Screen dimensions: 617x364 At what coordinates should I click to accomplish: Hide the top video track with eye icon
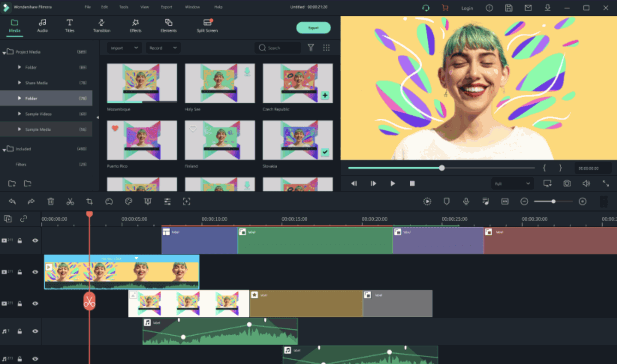[35, 240]
